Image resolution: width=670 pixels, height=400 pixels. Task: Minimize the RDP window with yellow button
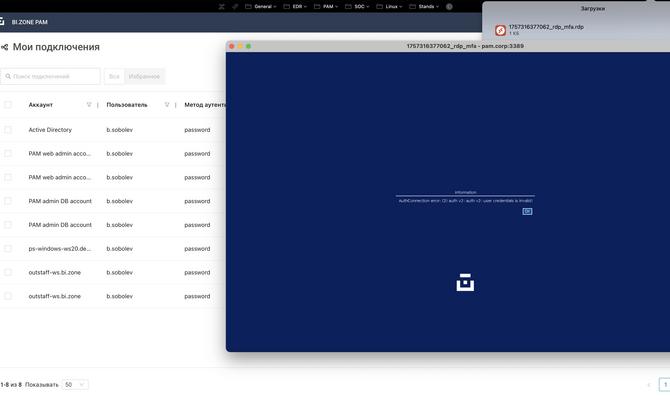click(240, 46)
